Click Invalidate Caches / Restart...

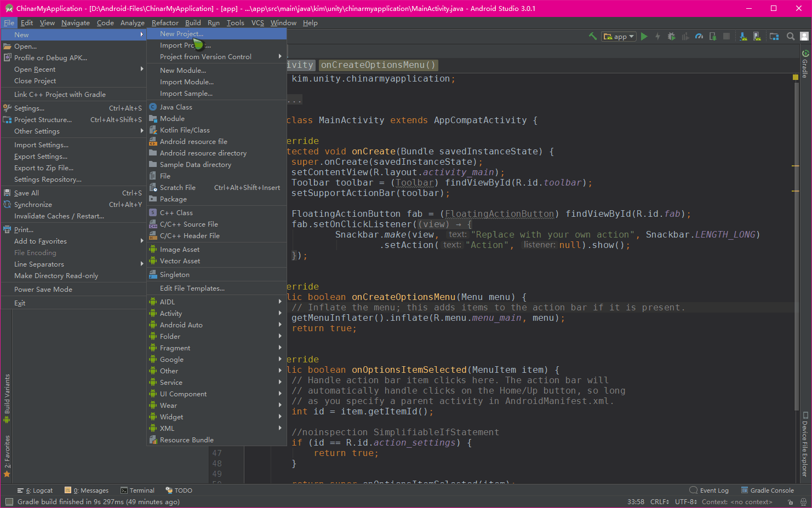pyautogui.click(x=73, y=216)
